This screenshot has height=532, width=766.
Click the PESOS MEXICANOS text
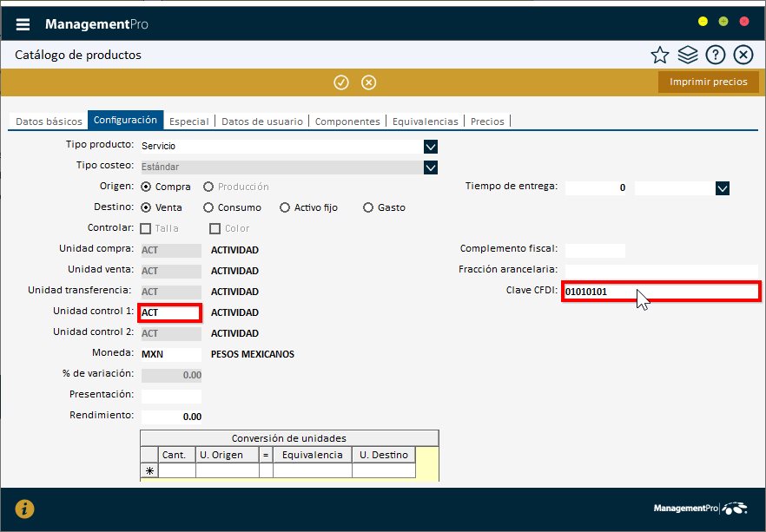click(253, 354)
